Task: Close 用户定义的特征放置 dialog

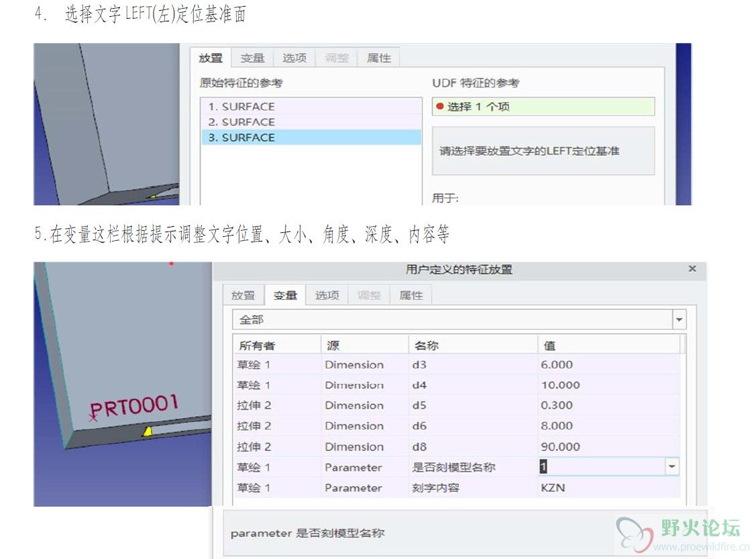Action: click(692, 268)
